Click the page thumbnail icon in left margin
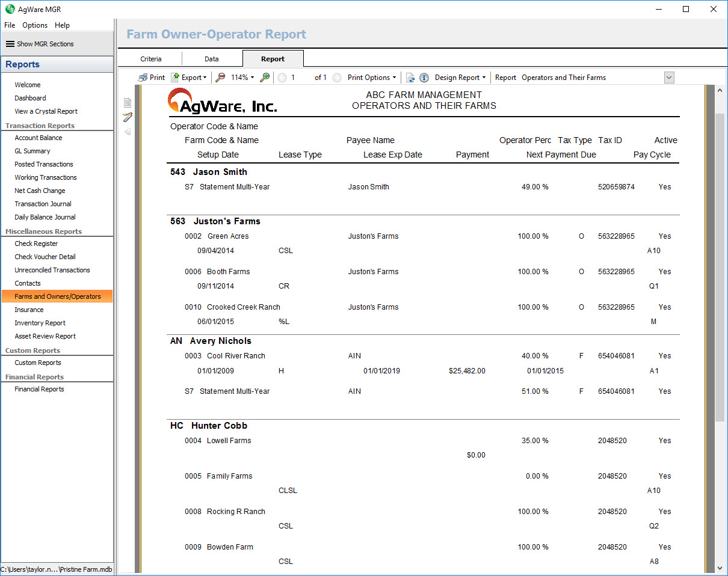The width and height of the screenshot is (728, 576). [128, 103]
